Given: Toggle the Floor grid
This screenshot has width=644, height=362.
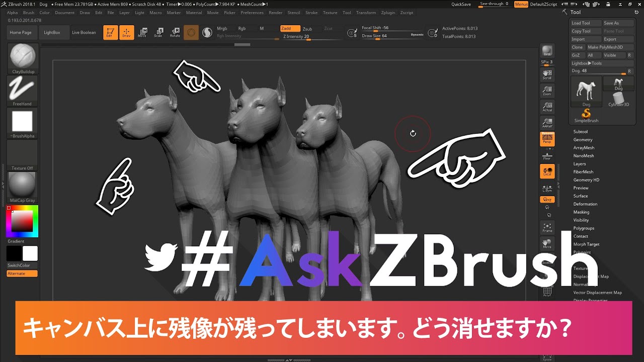Looking at the screenshot, I should (x=547, y=155).
